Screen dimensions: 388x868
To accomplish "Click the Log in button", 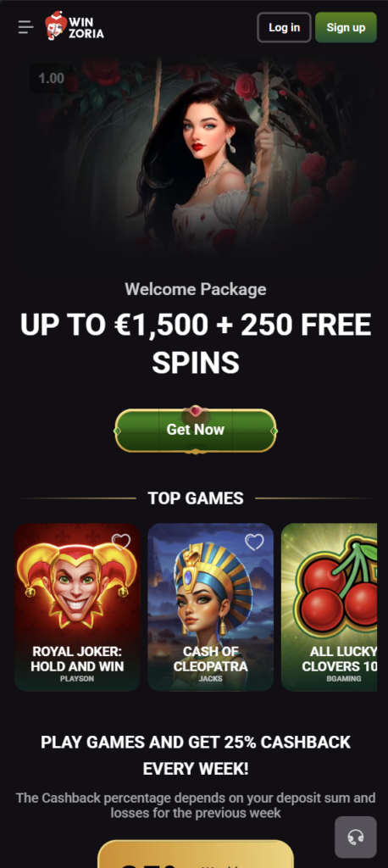I will pyautogui.click(x=284, y=27).
